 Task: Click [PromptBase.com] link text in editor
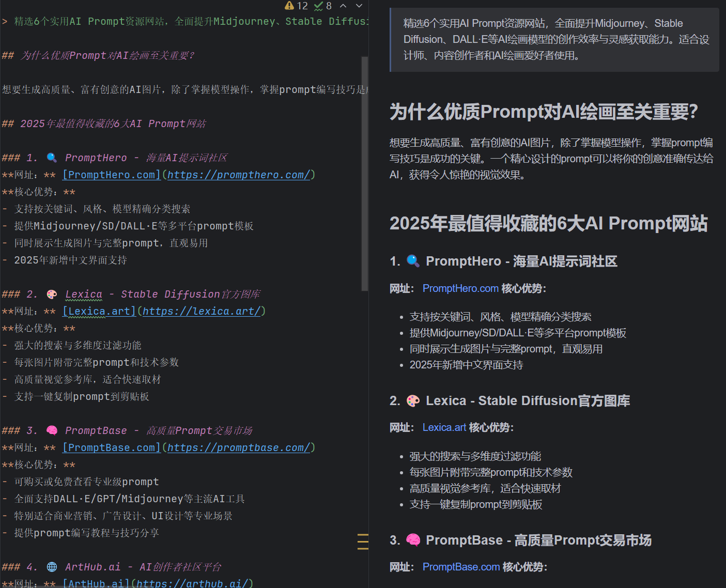[x=112, y=447]
